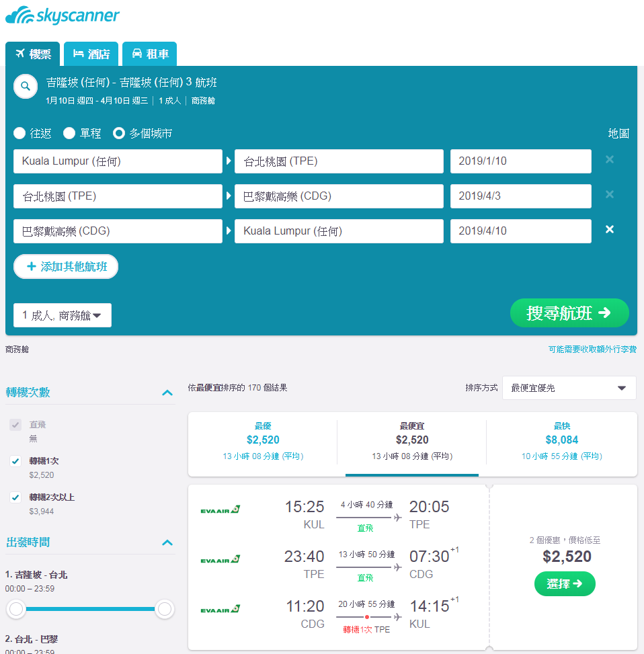The width and height of the screenshot is (644, 654).
Task: Remove the flight leg dated 2019/4/10
Action: pos(610,229)
